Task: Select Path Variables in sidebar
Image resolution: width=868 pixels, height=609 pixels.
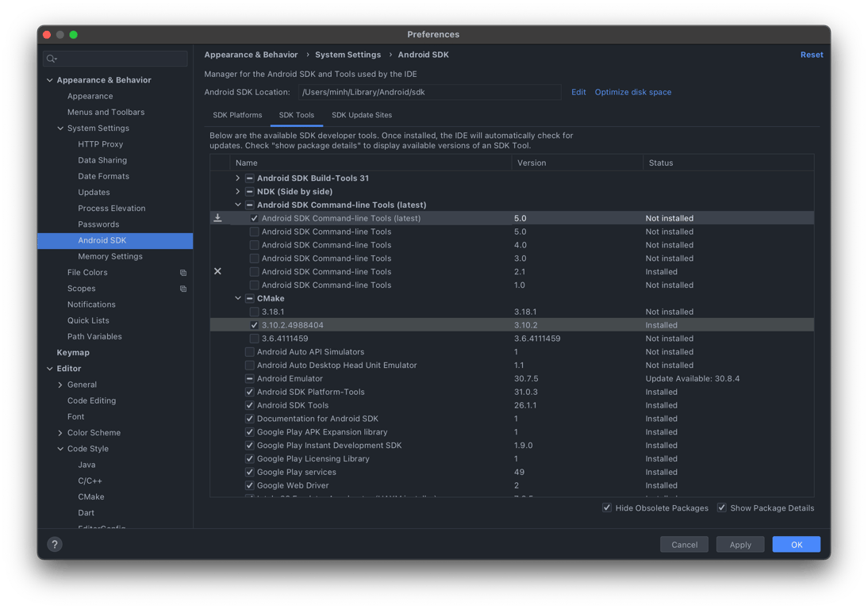Action: tap(94, 337)
